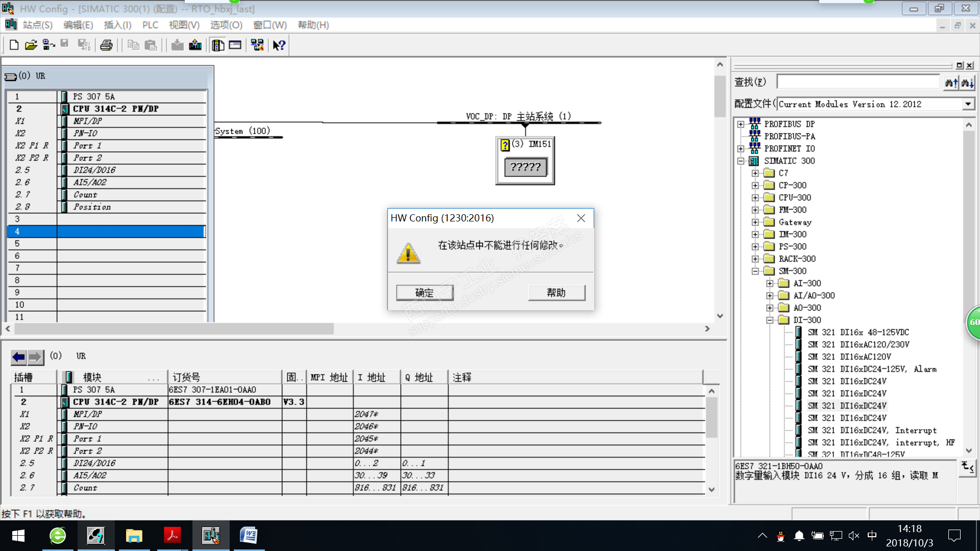Expand the PROFIBUS DP tree node

coord(741,124)
